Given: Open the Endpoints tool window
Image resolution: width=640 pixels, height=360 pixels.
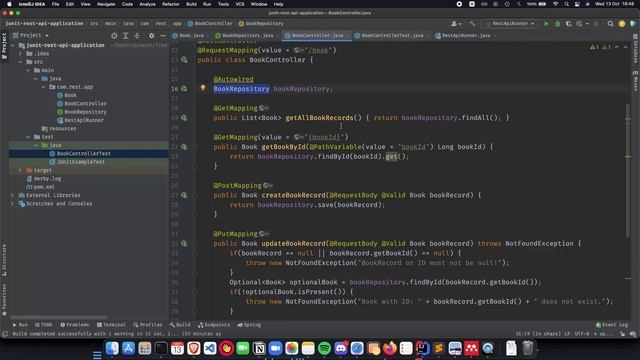Looking at the screenshot, I should pyautogui.click(x=214, y=325).
